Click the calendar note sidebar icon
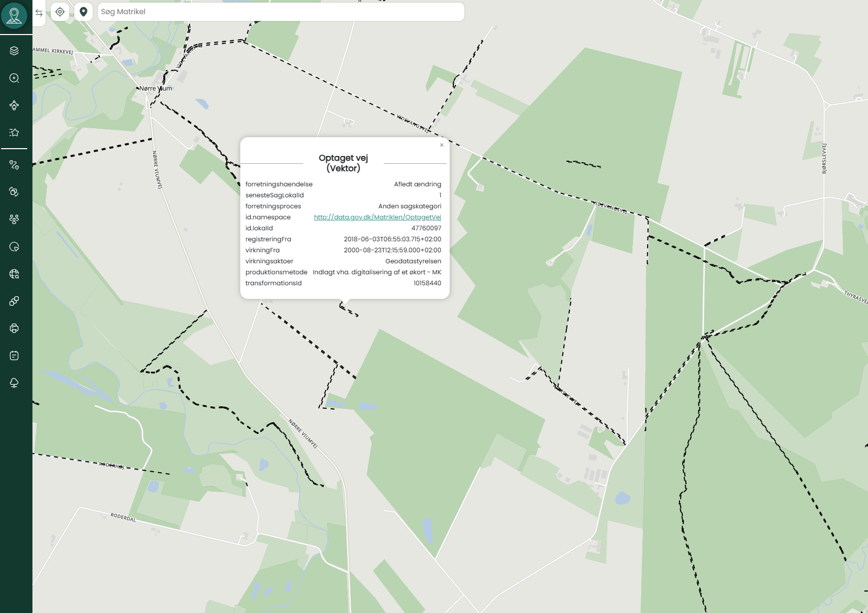Screen dimensions: 868x613 14,355
